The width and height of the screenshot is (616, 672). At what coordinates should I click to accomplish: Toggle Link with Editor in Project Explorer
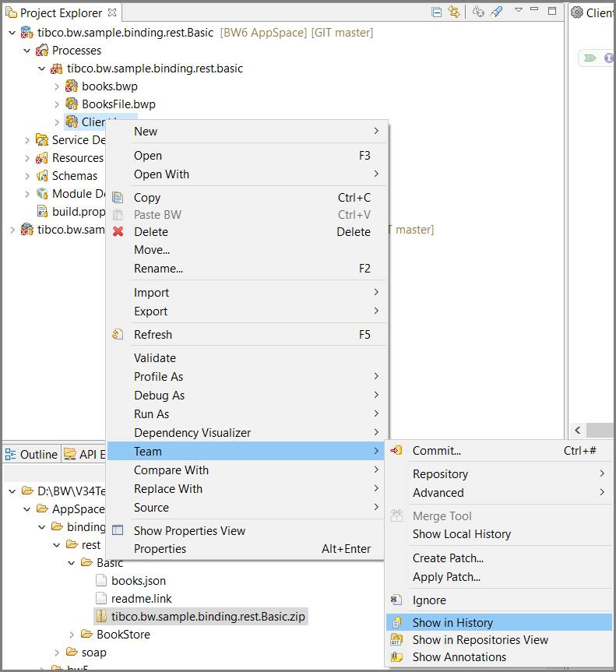point(454,12)
